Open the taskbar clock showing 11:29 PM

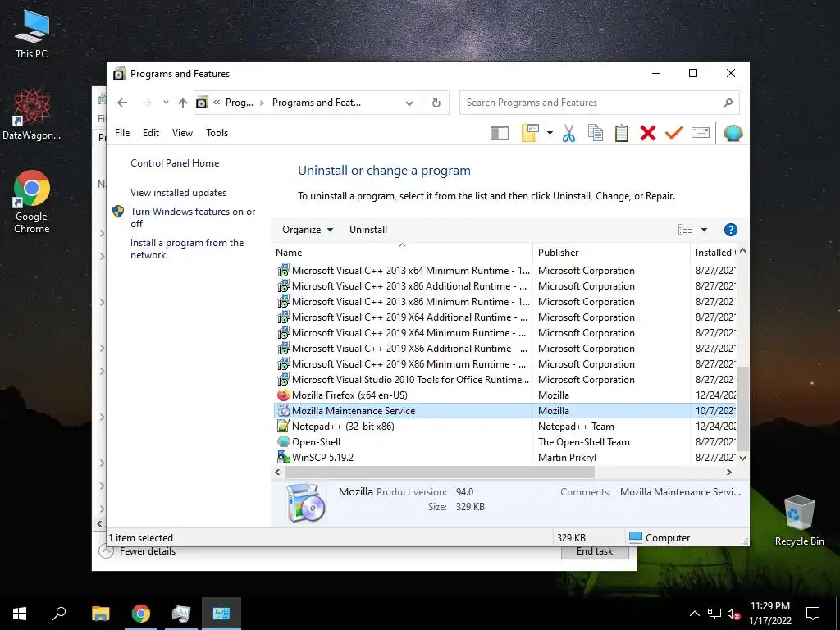click(x=770, y=614)
